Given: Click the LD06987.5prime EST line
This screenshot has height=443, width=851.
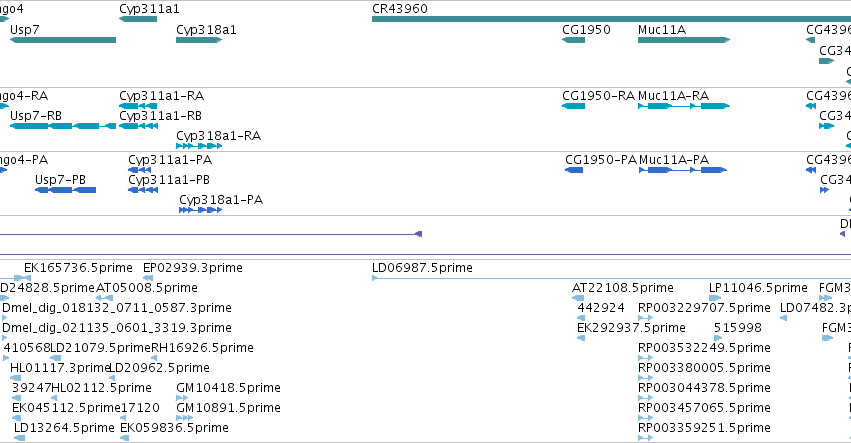Looking at the screenshot, I should coord(611,278).
